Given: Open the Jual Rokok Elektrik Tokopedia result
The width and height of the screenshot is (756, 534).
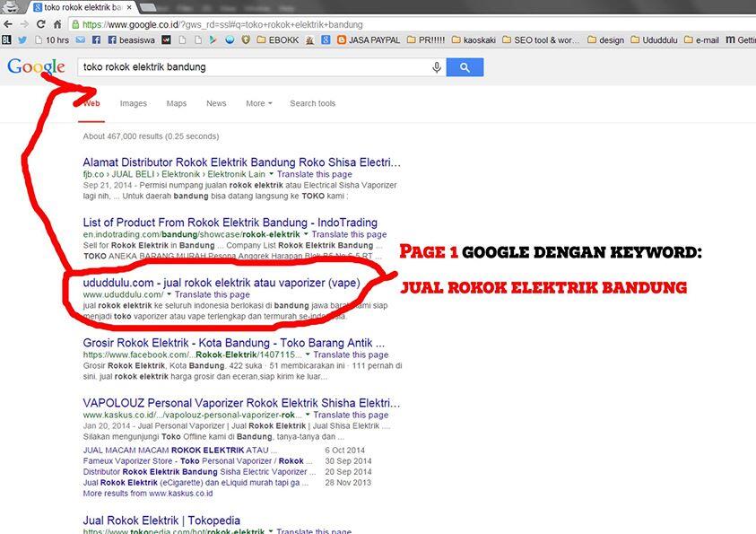Looking at the screenshot, I should 161,521.
